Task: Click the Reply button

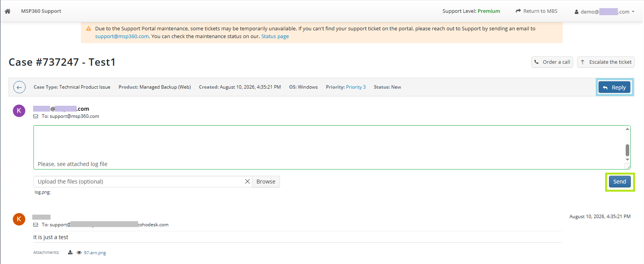Action: [x=614, y=87]
